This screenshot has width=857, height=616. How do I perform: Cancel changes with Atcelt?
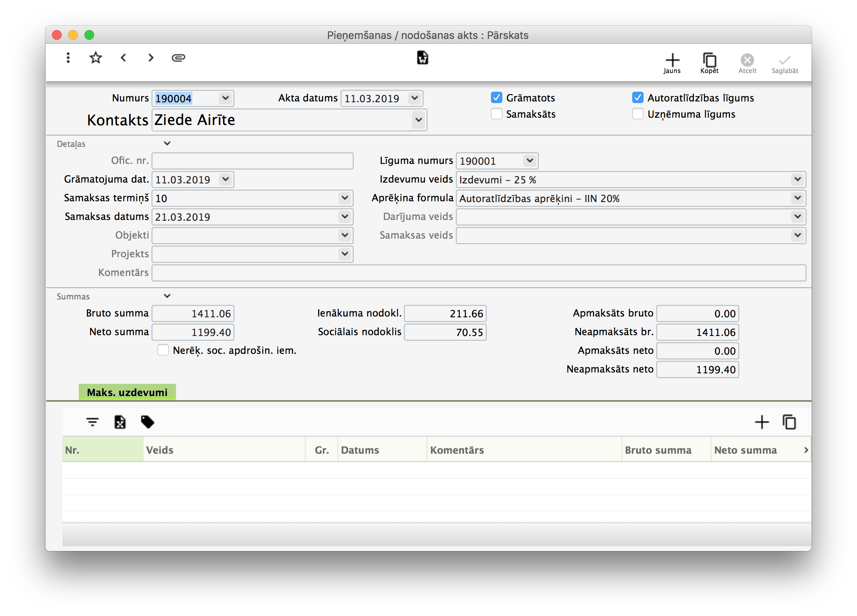click(x=747, y=63)
